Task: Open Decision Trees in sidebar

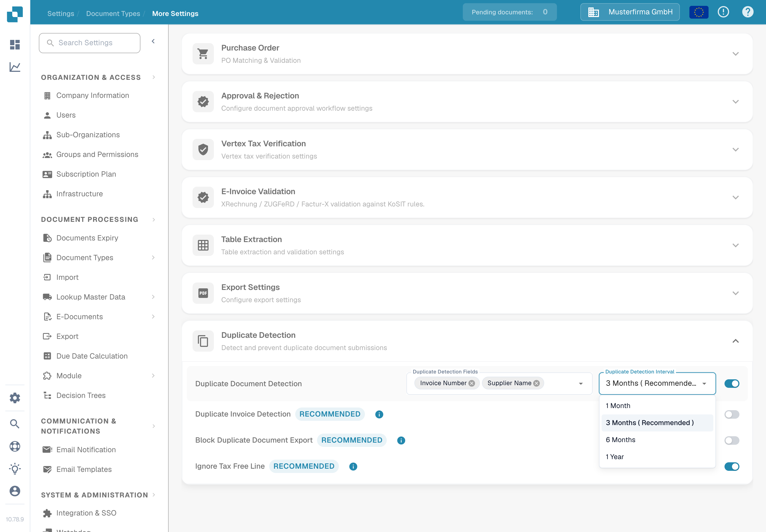Action: point(81,395)
